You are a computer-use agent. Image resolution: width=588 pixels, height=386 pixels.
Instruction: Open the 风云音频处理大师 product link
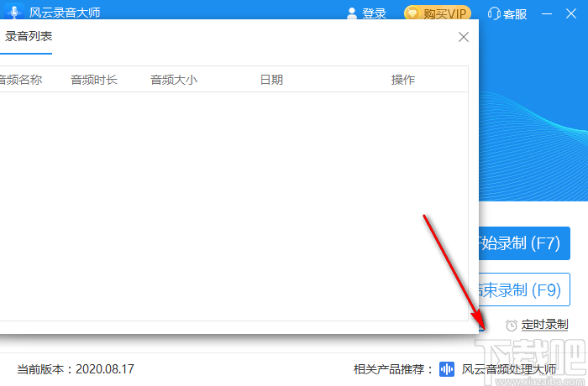(508, 369)
